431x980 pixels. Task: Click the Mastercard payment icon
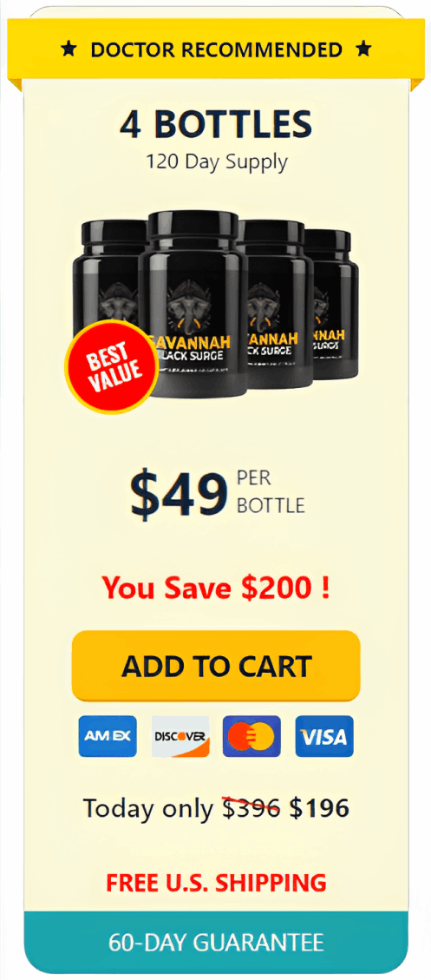pyautogui.click(x=251, y=736)
